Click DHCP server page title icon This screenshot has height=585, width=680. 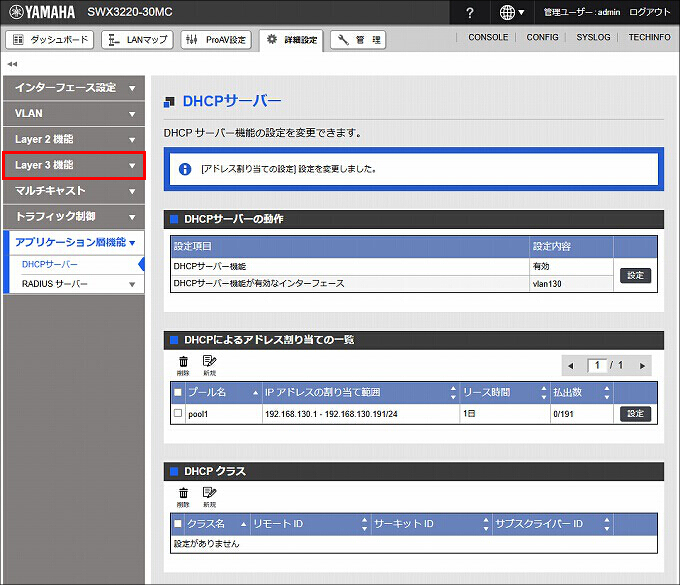169,102
